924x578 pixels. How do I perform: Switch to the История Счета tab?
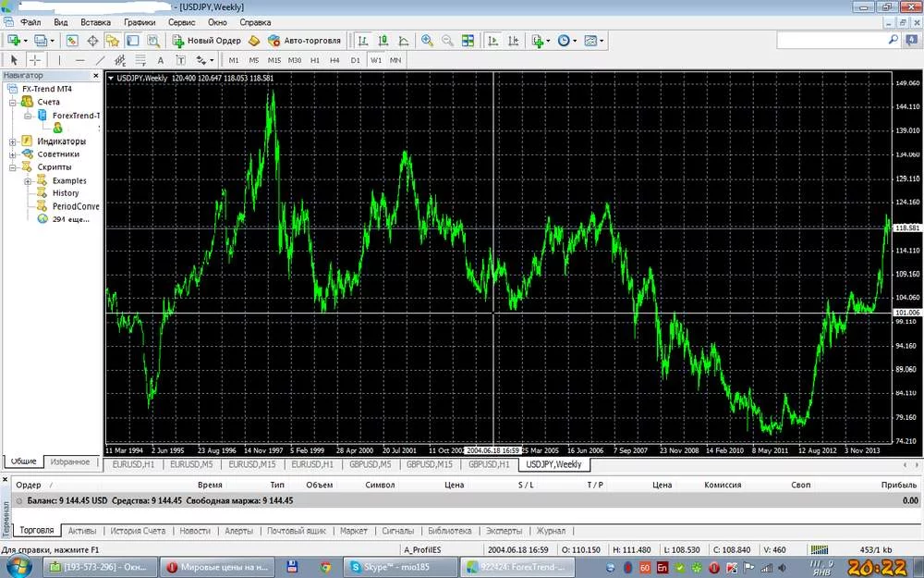pyautogui.click(x=138, y=531)
